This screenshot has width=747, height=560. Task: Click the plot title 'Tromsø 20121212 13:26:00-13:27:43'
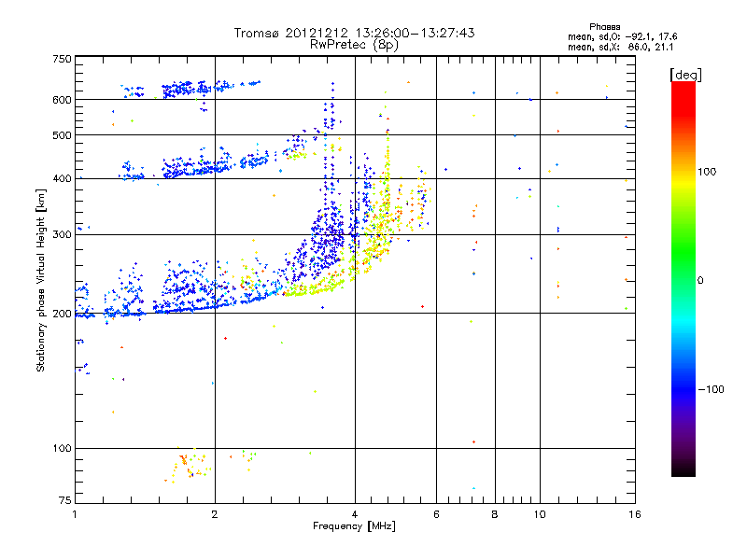(354, 33)
